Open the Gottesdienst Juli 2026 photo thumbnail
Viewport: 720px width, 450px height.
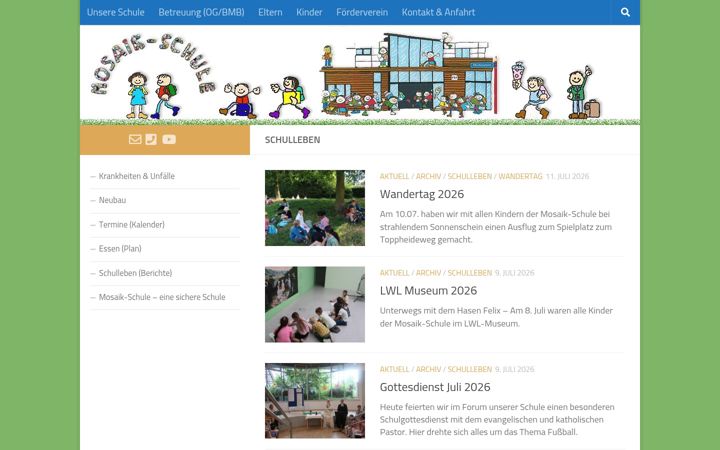(x=315, y=401)
